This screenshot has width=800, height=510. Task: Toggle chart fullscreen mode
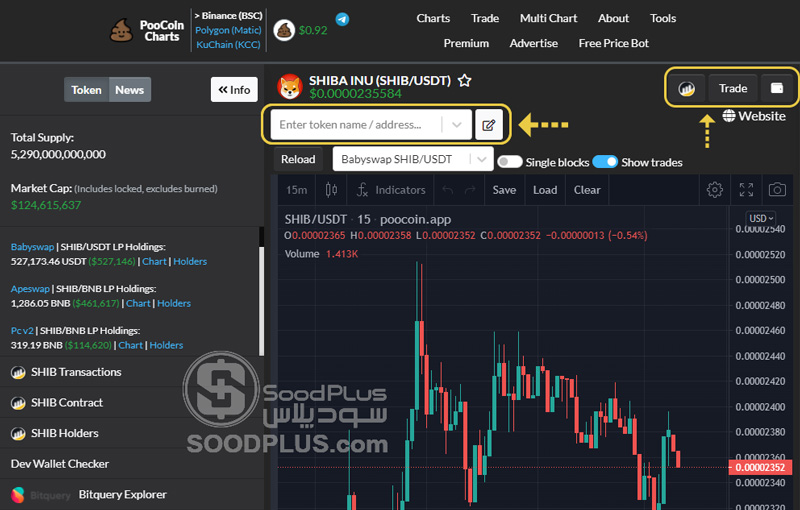pos(746,190)
